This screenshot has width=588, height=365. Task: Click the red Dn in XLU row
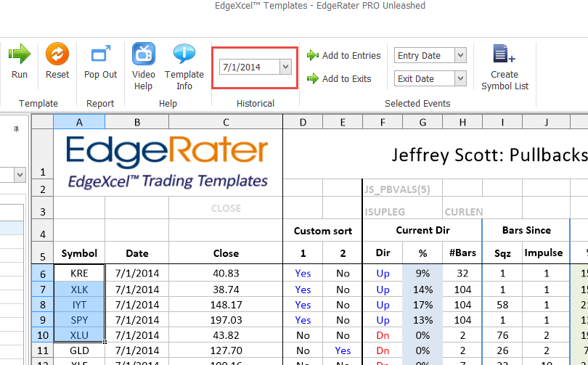click(x=383, y=335)
